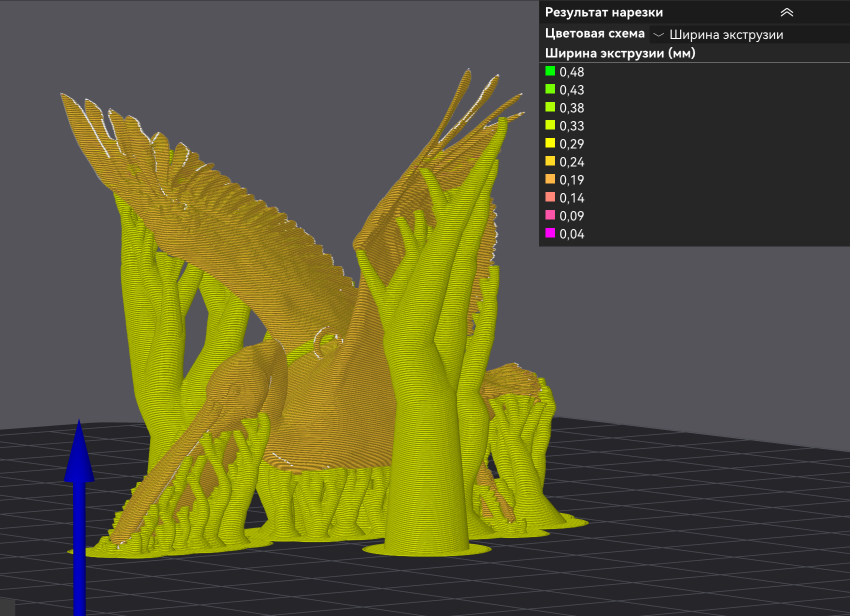Select the 0,29 yellow swatch

pyautogui.click(x=550, y=143)
